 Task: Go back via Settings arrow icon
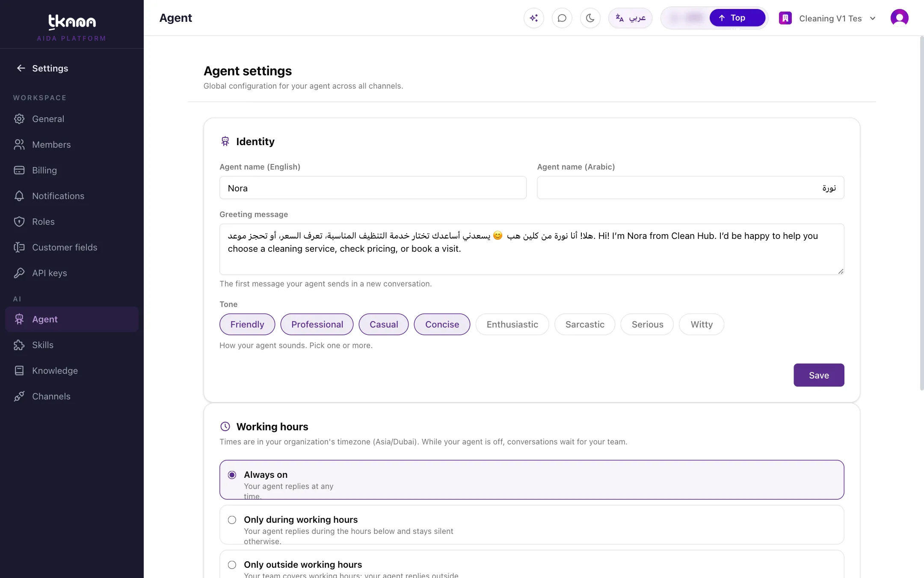21,68
